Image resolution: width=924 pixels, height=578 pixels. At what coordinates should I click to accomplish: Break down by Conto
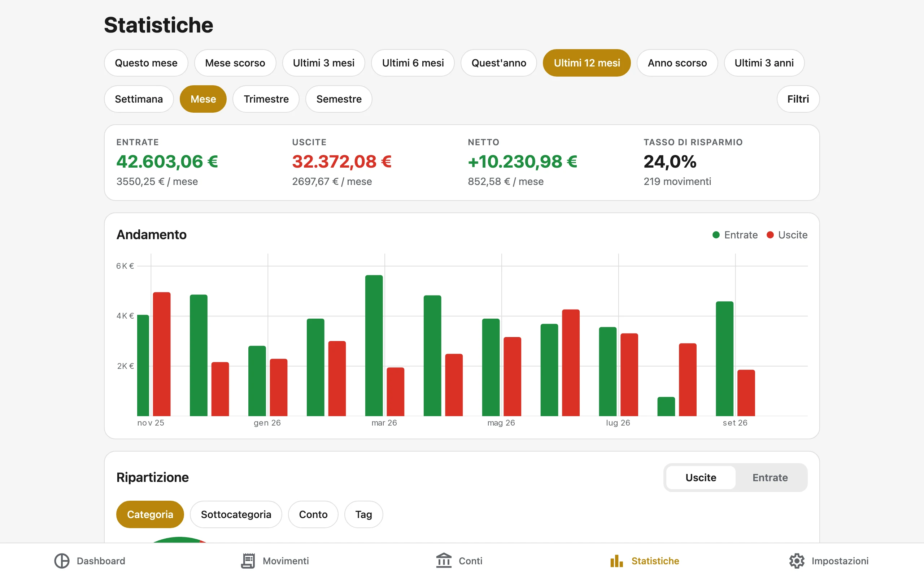pos(313,514)
